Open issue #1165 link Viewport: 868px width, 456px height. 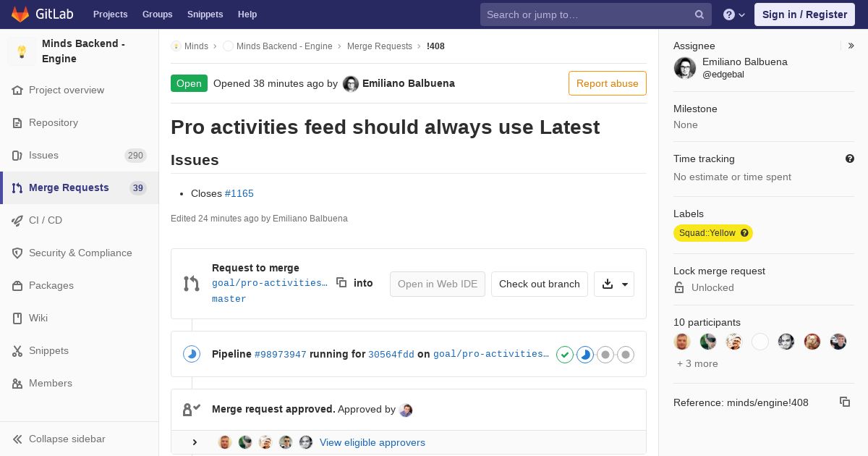(x=239, y=193)
